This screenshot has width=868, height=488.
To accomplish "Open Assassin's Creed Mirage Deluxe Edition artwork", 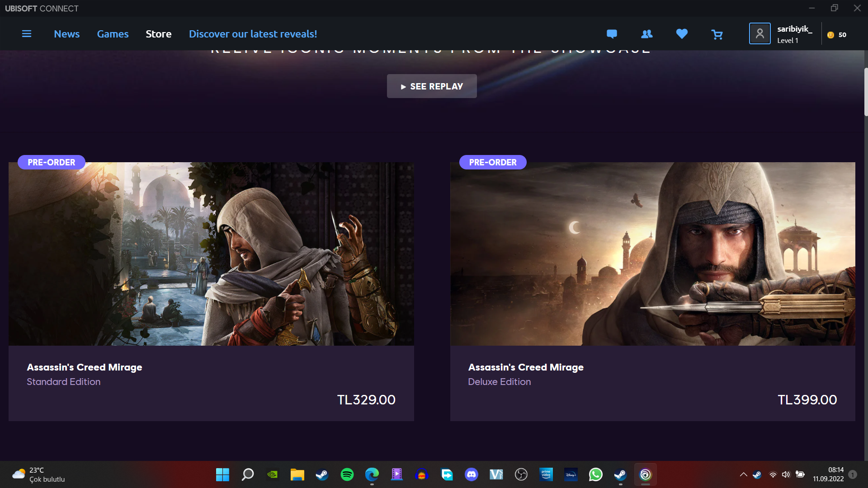I will tap(652, 254).
